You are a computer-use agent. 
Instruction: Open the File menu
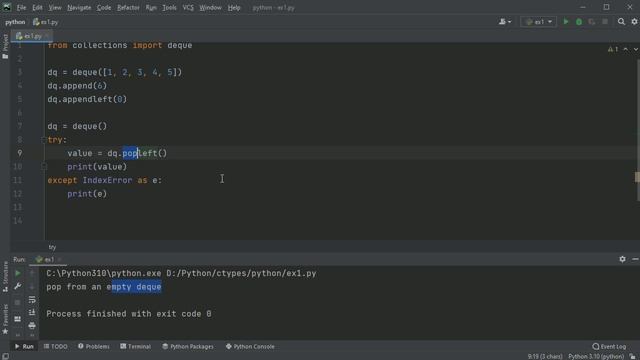[x=21, y=8]
